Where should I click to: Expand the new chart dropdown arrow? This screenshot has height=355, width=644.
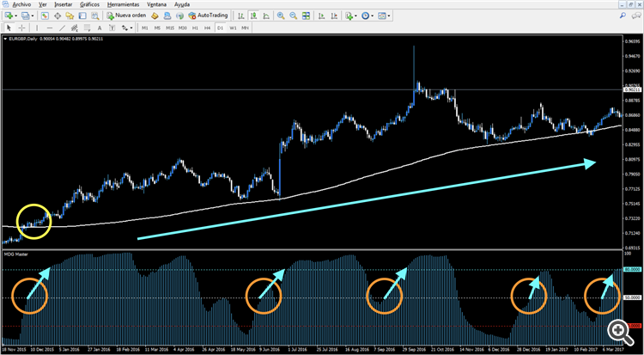tap(15, 15)
